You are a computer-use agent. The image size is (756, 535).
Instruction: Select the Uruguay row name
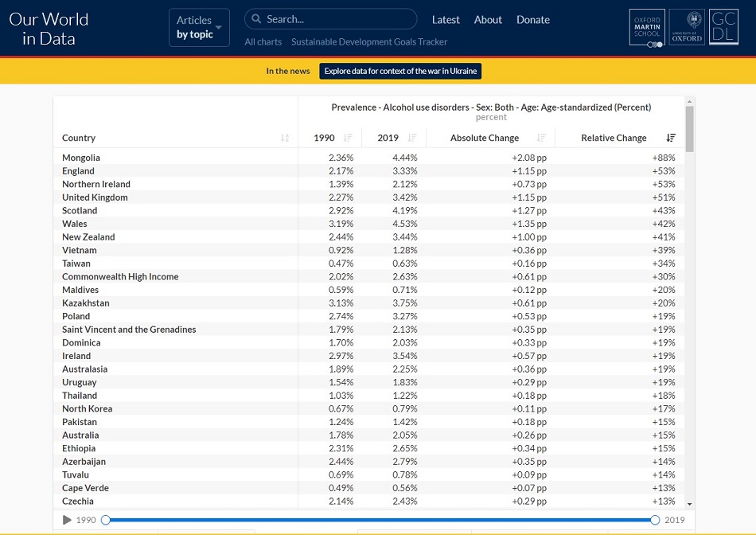click(x=80, y=382)
